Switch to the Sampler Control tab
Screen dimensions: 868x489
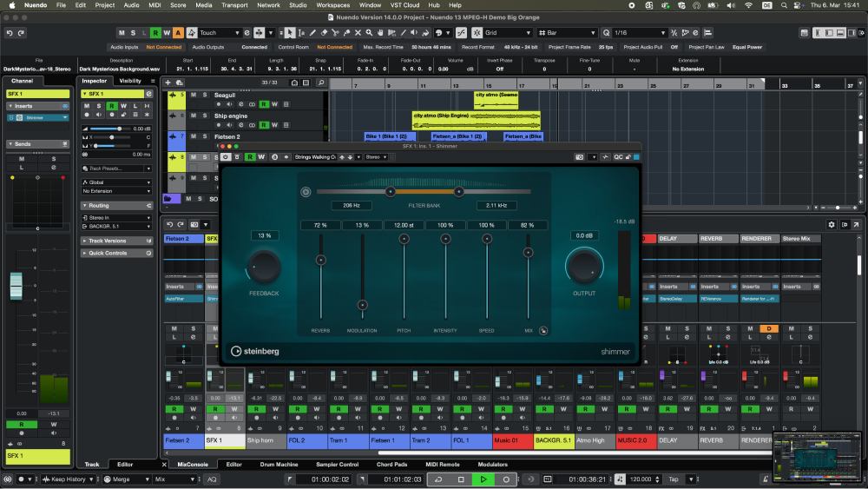click(337, 465)
